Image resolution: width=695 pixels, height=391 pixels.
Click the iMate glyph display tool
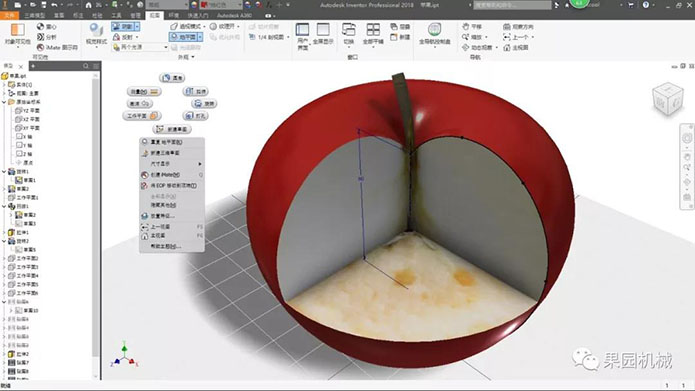(57, 47)
